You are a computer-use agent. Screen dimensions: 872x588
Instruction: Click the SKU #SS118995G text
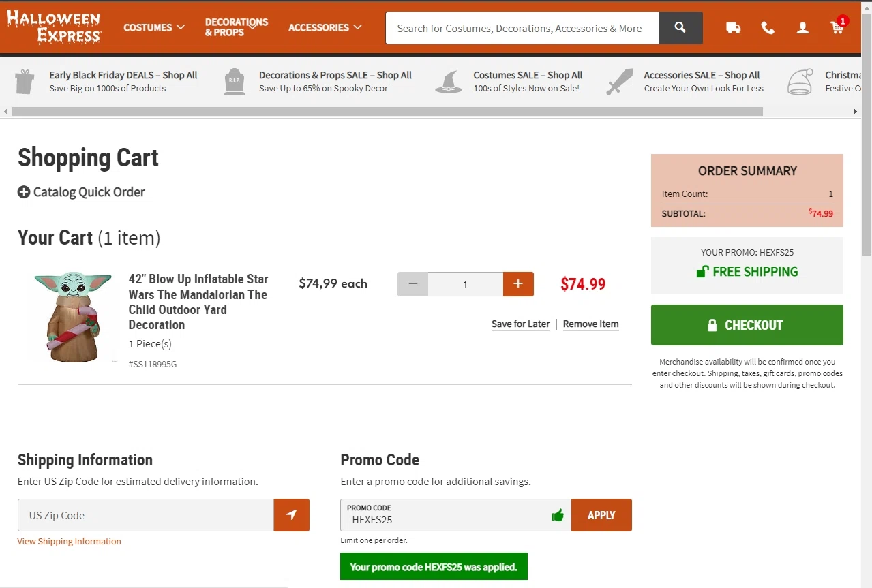click(x=153, y=365)
